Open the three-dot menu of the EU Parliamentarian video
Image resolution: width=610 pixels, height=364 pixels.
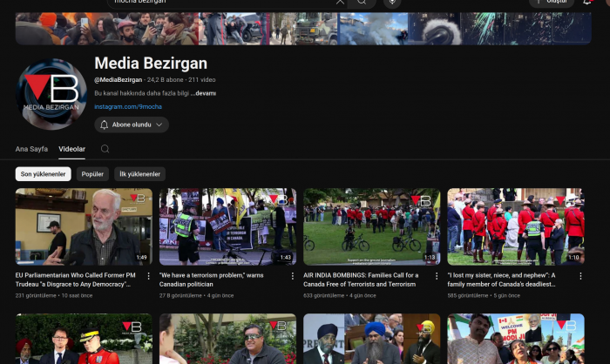pos(148,276)
